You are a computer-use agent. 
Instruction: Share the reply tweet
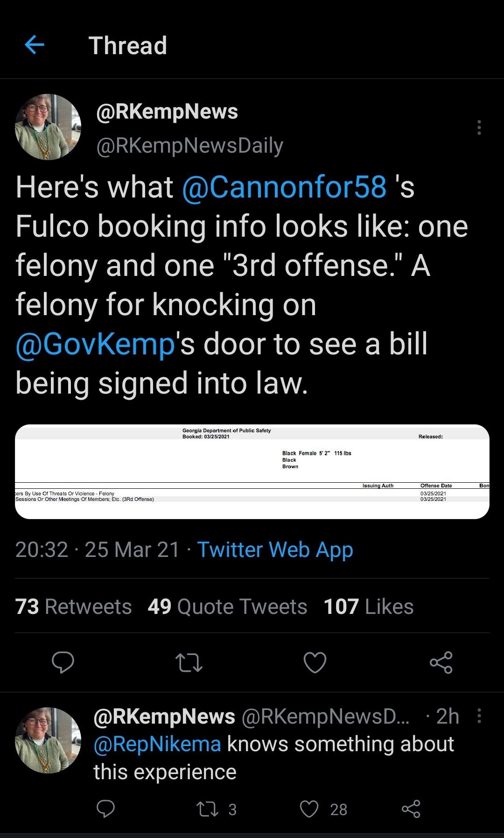tap(411, 809)
